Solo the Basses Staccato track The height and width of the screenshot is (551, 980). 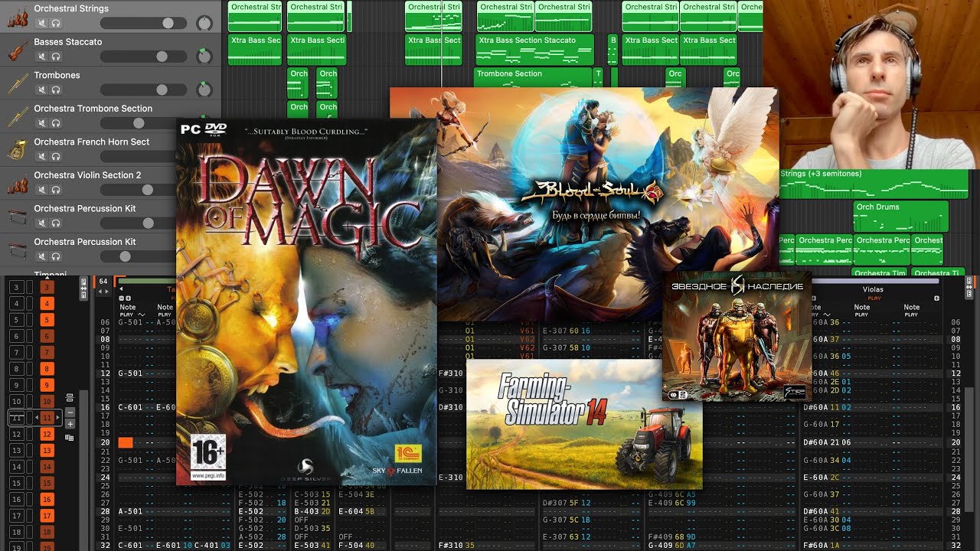click(56, 57)
